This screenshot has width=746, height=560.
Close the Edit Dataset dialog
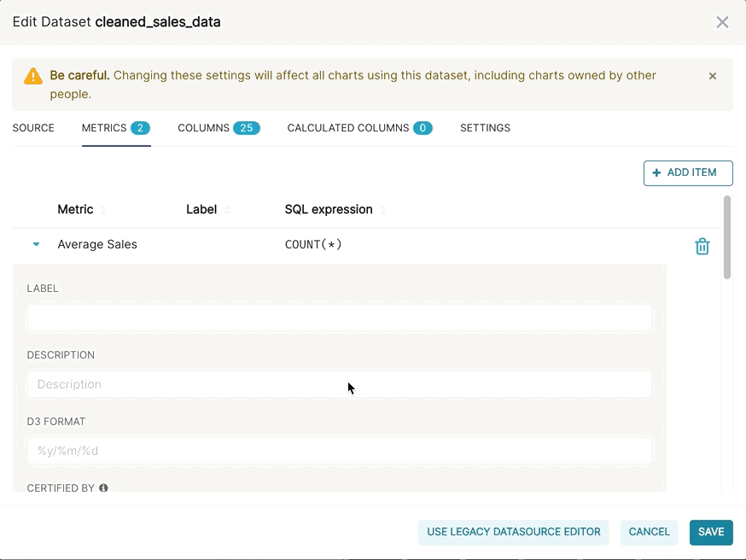pyautogui.click(x=722, y=22)
